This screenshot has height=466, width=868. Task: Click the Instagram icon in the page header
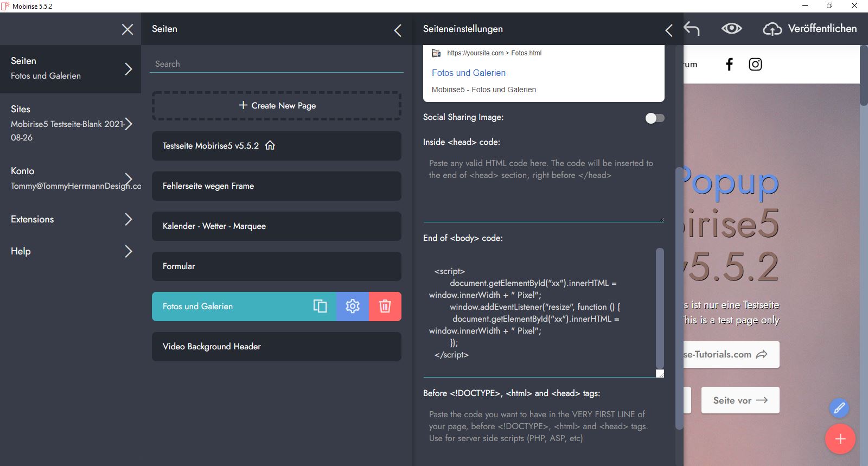[755, 65]
